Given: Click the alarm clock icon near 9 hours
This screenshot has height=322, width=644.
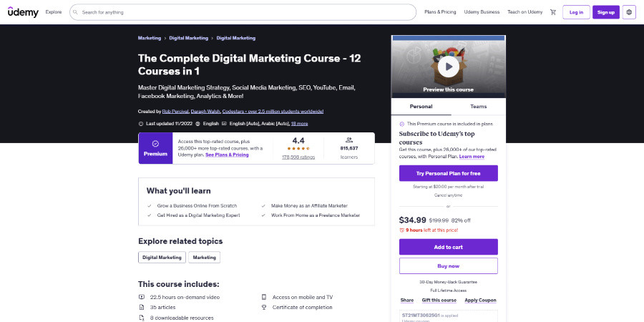Looking at the screenshot, I should (401, 230).
